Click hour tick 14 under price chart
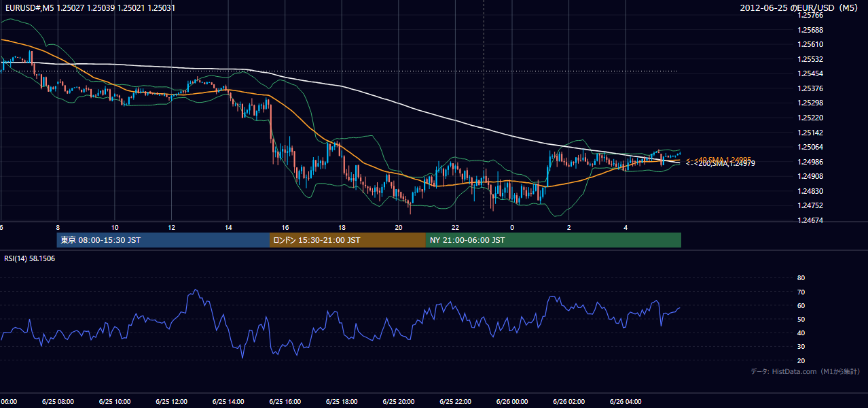 click(228, 227)
